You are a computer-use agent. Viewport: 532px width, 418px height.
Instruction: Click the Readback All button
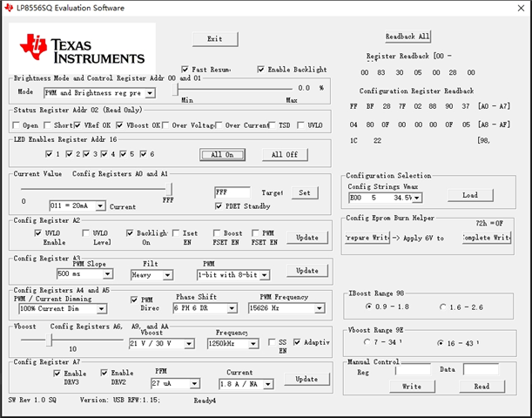pyautogui.click(x=407, y=37)
